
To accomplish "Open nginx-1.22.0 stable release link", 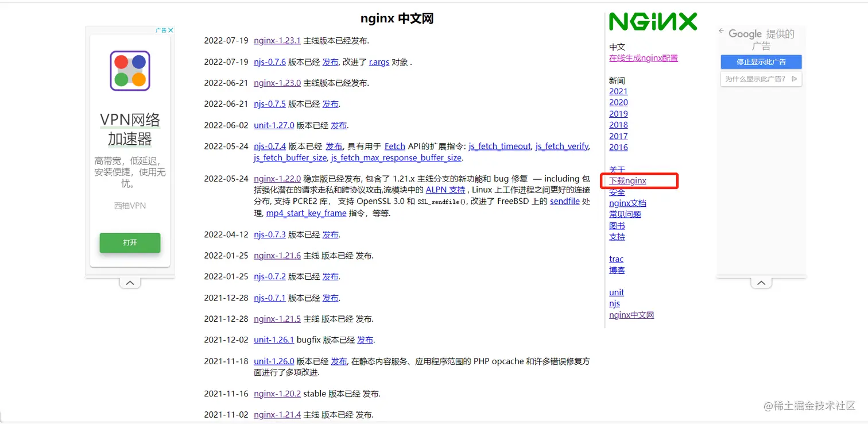I will [x=277, y=179].
